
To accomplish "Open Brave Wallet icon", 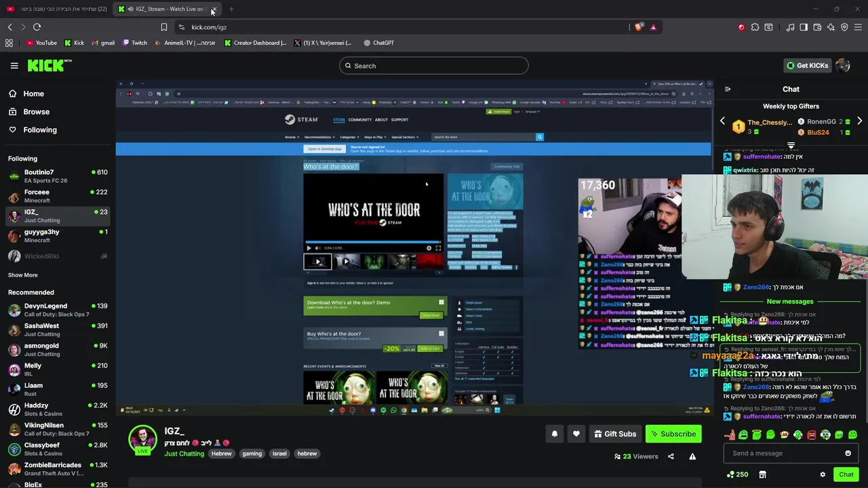I will pyautogui.click(x=817, y=27).
